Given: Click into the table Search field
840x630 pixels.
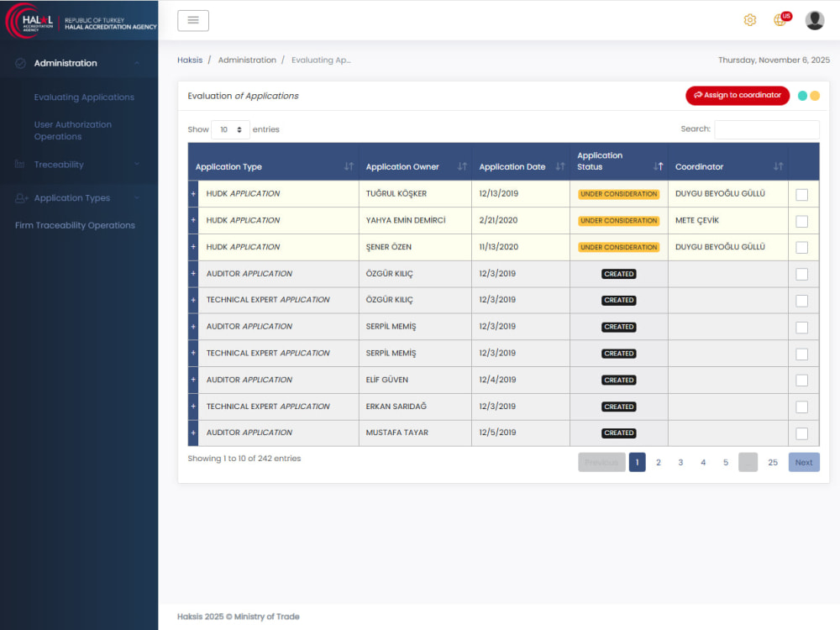Looking at the screenshot, I should point(767,129).
